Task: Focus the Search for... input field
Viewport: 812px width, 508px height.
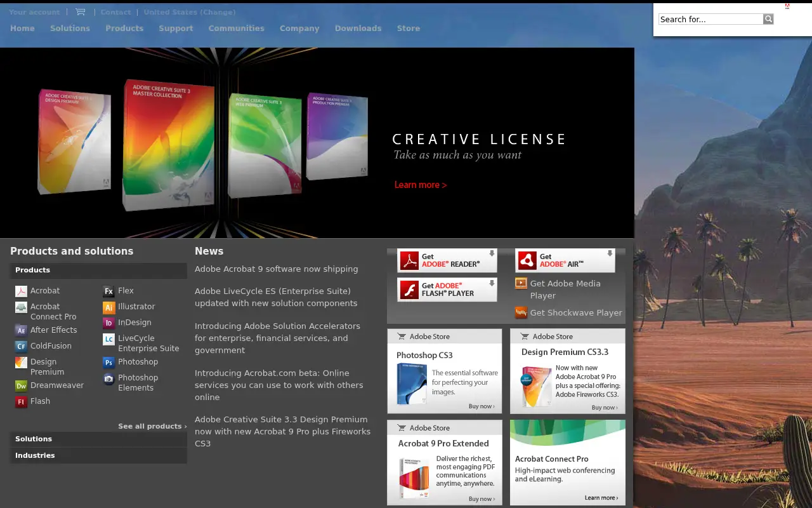Action: (710, 19)
